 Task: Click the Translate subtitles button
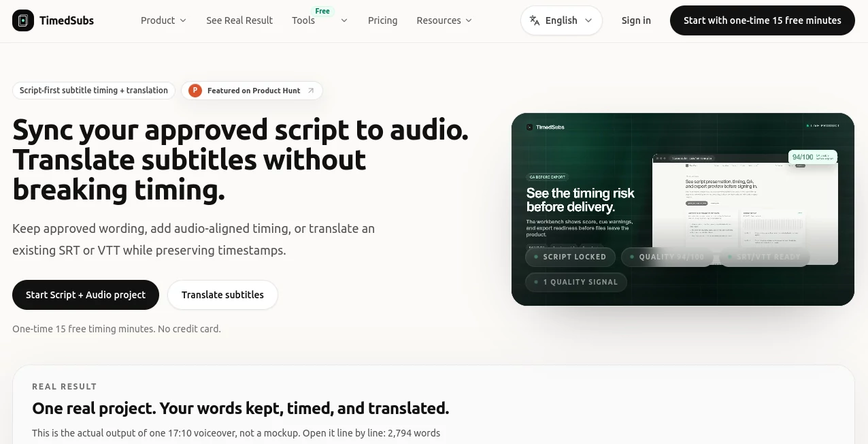point(222,295)
